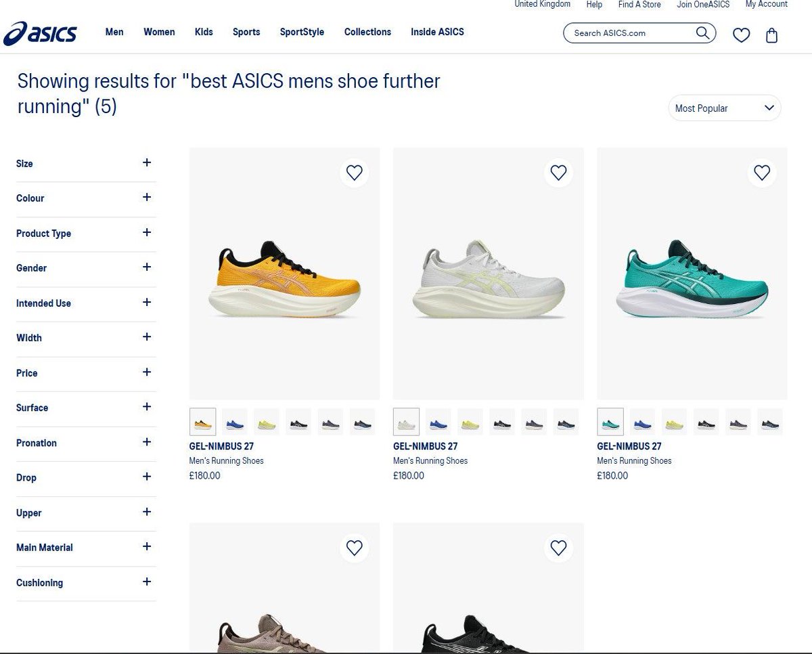
Task: Click the ASICS logo
Action: pos(40,33)
